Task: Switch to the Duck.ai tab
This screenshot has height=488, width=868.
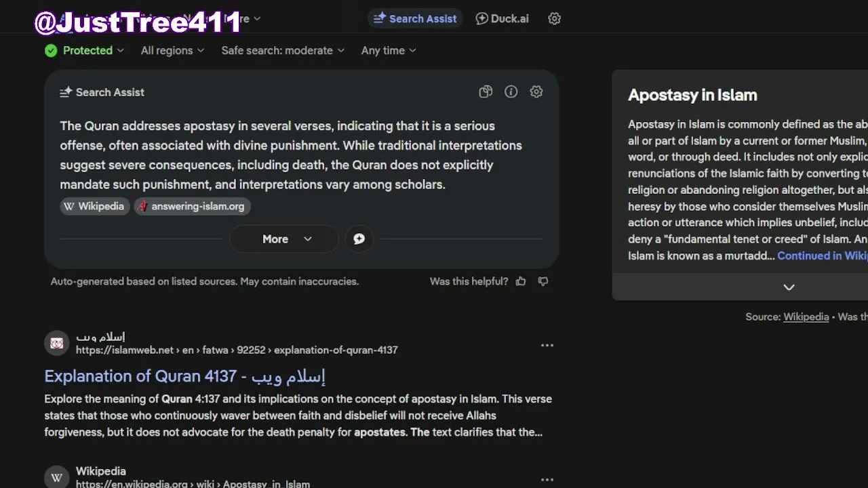Action: click(x=502, y=18)
